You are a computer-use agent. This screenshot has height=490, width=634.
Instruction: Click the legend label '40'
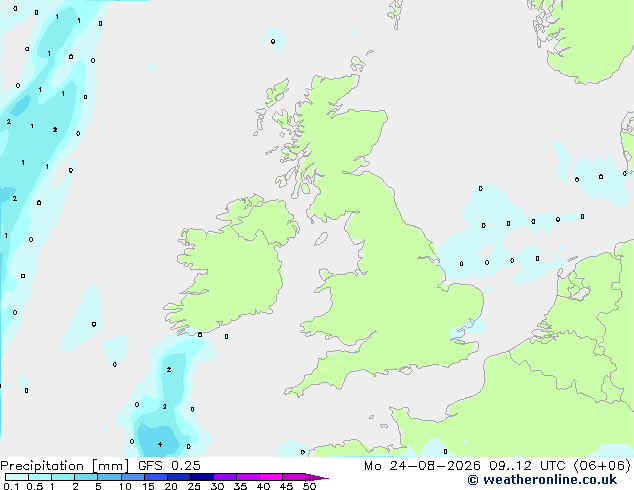tap(263, 486)
